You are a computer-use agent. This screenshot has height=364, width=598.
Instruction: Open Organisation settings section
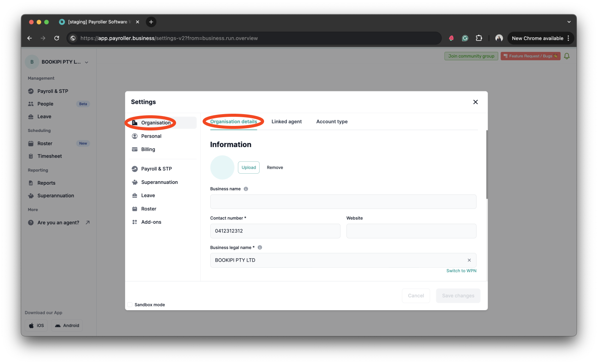(x=162, y=122)
